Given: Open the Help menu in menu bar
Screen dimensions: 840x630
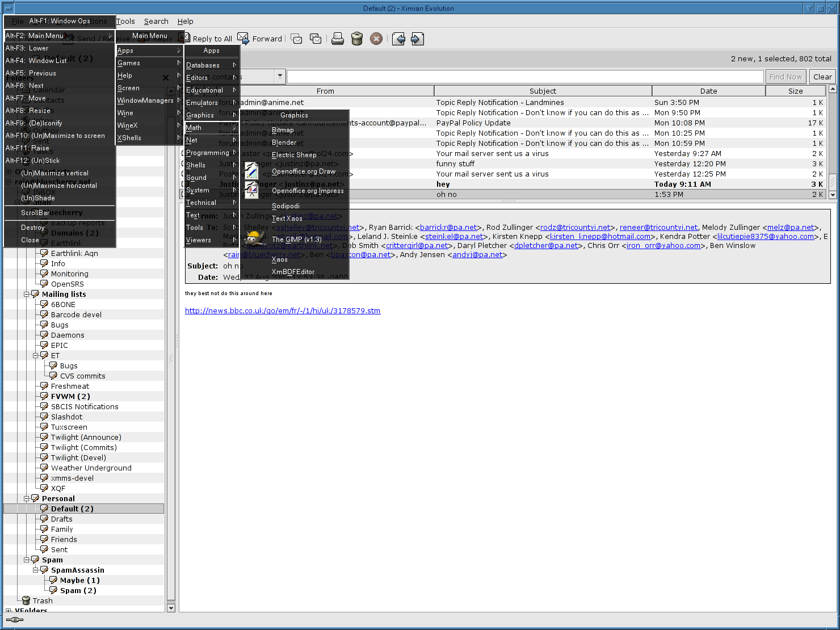Looking at the screenshot, I should 186,21.
